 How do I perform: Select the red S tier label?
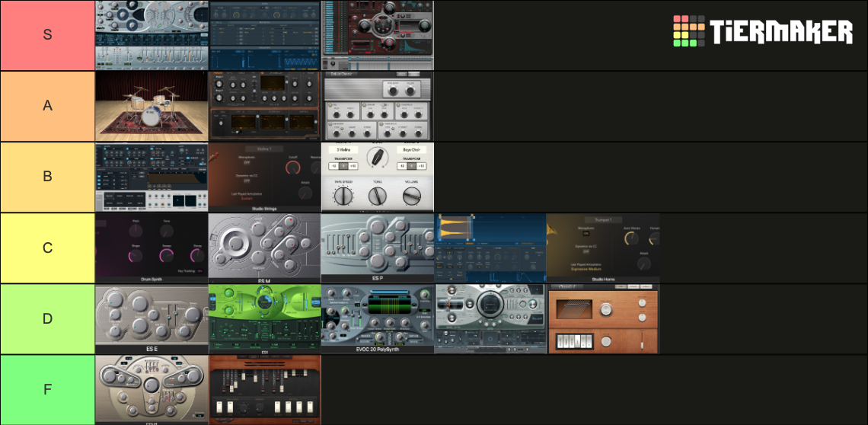[48, 35]
